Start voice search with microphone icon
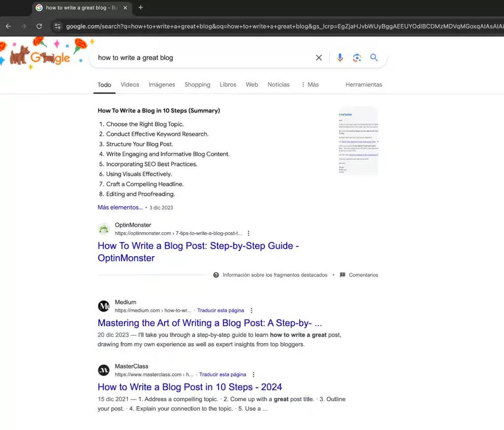Screen dimensions: 504x430 (x=340, y=58)
